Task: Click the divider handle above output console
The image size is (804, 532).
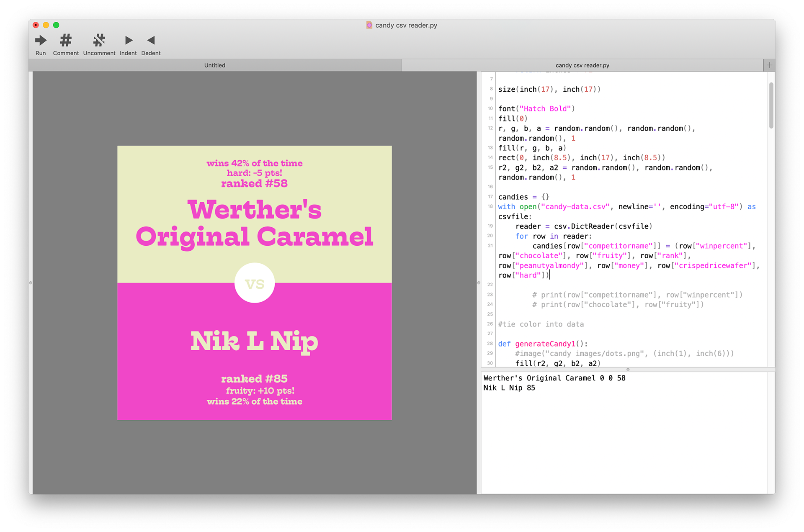Action: (x=628, y=370)
